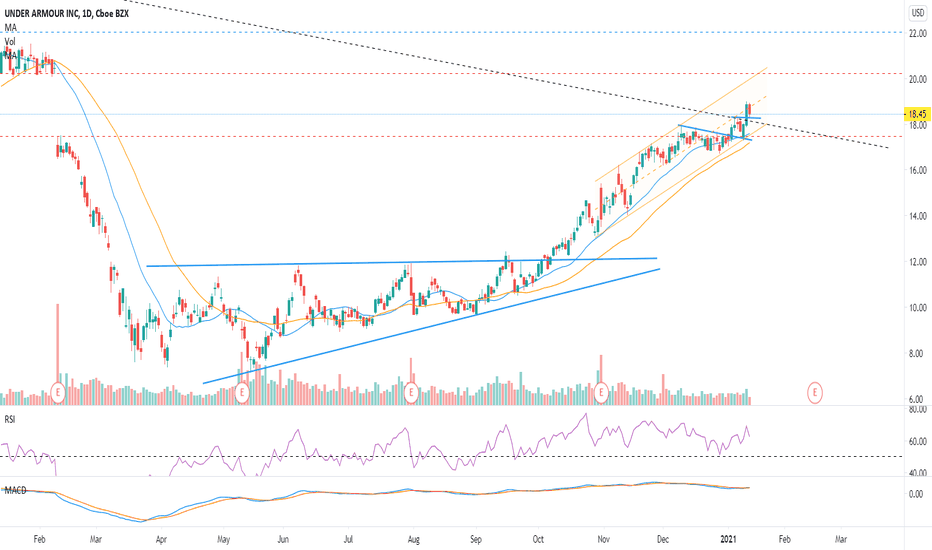Click the 14.00 price axis label
The image size is (932, 550).
tap(918, 216)
